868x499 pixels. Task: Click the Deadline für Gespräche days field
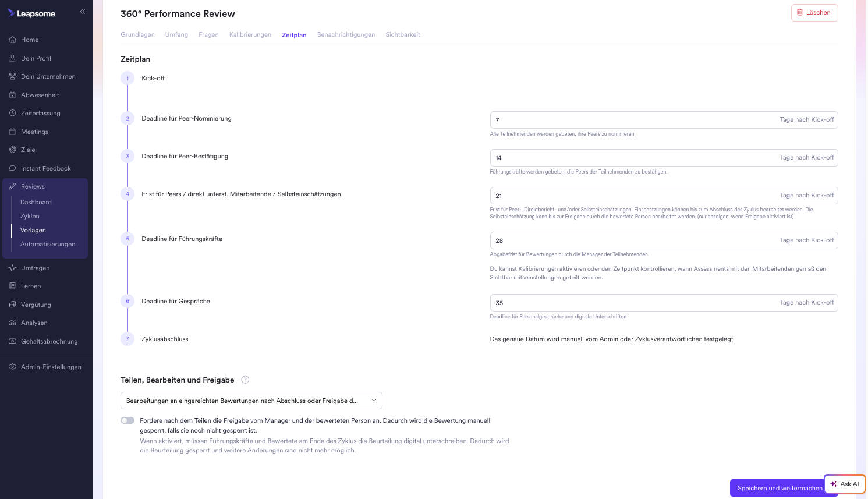pyautogui.click(x=664, y=303)
